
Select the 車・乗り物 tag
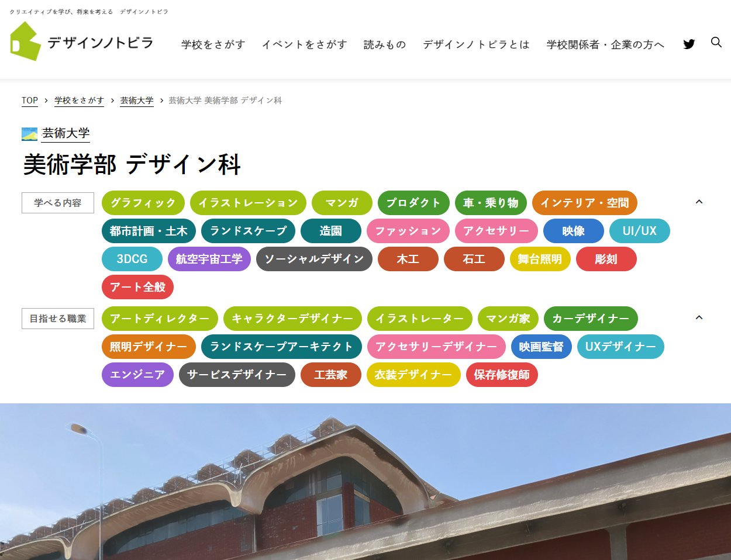click(491, 203)
